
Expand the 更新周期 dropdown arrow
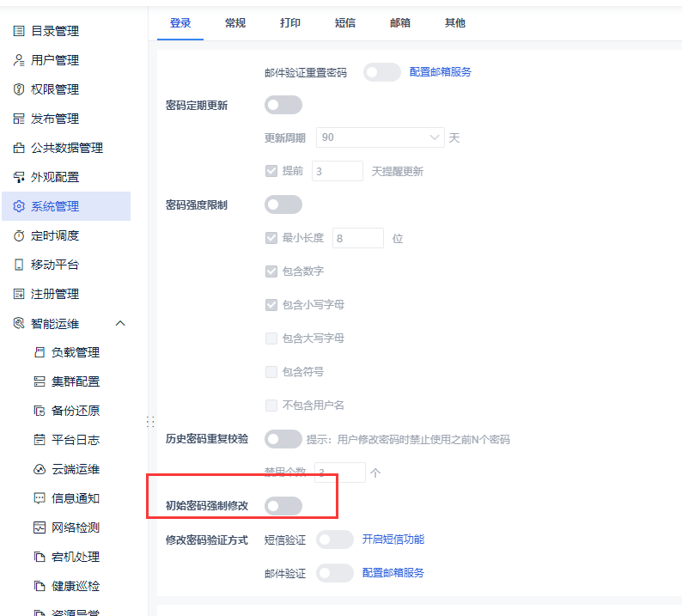click(434, 137)
